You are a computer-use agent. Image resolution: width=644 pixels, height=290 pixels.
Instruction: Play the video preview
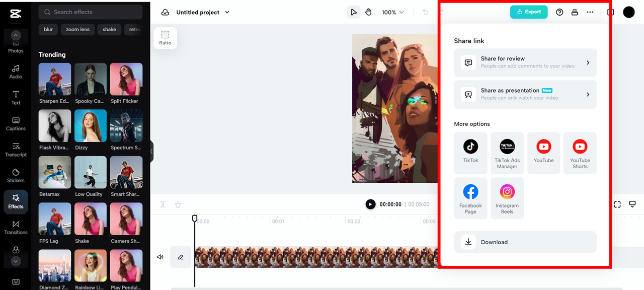(370, 204)
